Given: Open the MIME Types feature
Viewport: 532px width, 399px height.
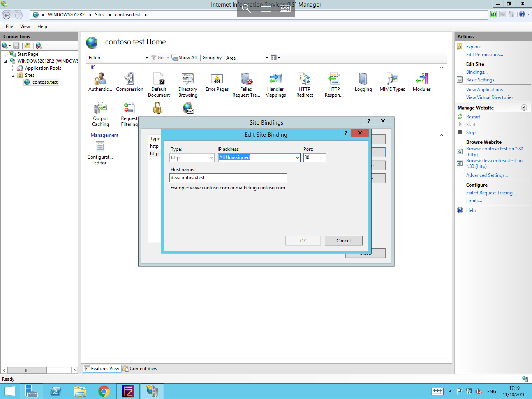Looking at the screenshot, I should 392,82.
